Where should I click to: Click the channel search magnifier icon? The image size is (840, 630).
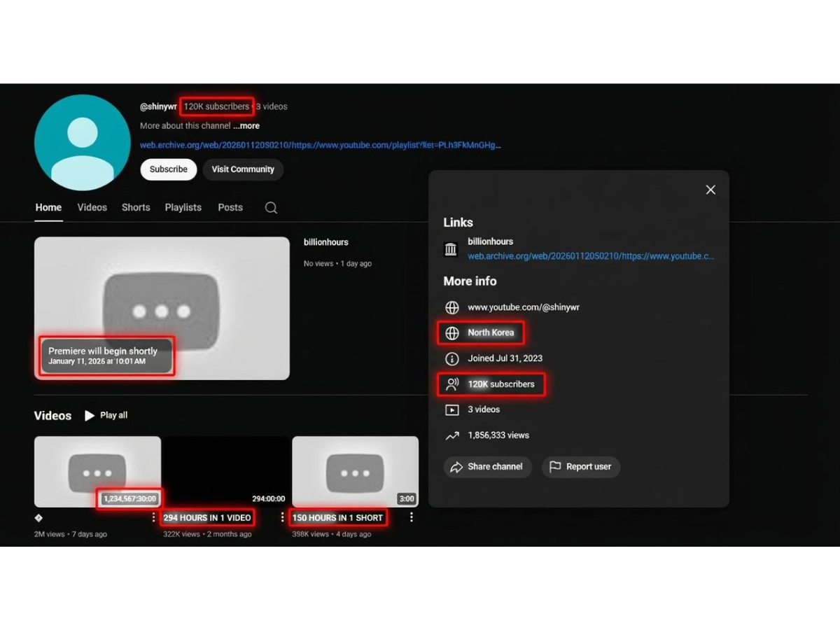[271, 208]
